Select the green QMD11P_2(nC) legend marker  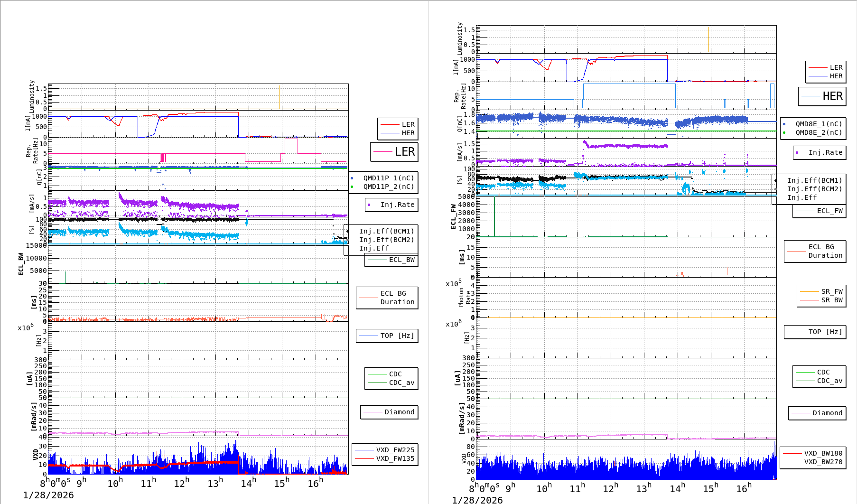click(352, 187)
